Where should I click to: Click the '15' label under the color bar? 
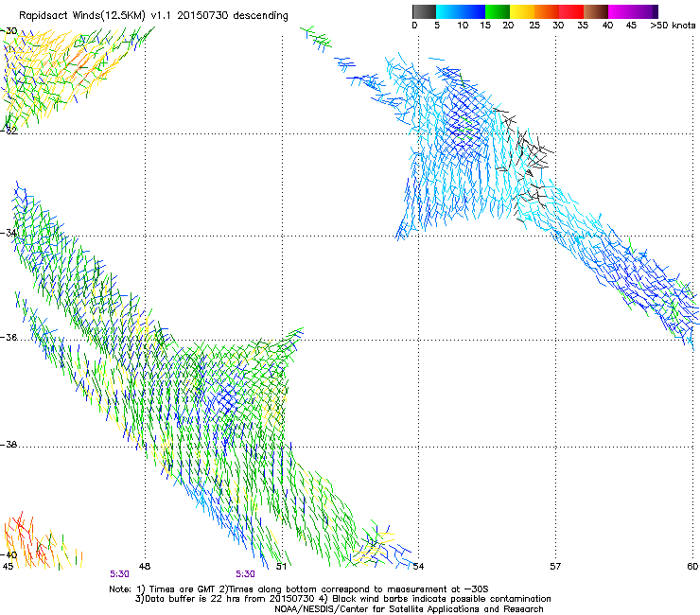tap(485, 26)
